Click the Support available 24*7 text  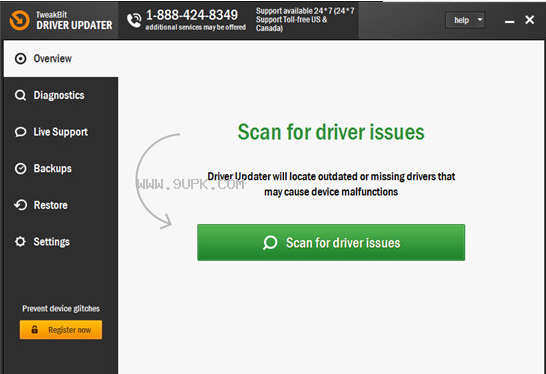tap(305, 20)
